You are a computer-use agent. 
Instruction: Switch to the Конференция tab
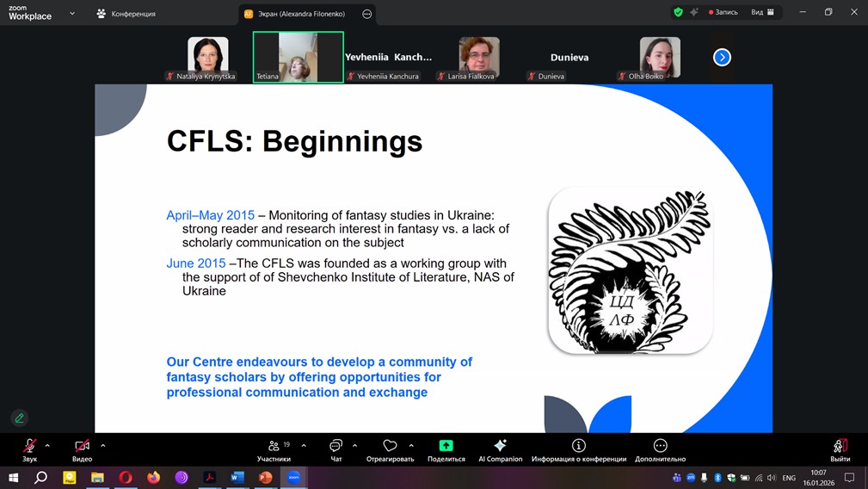126,14
